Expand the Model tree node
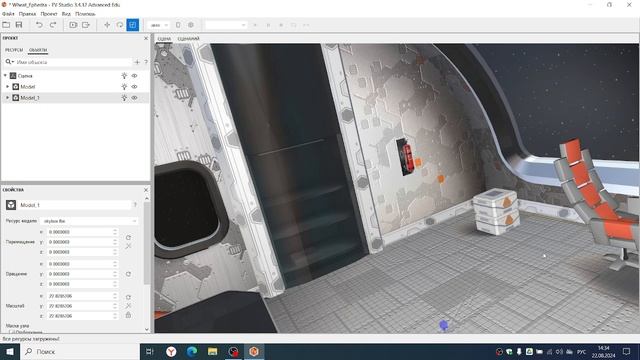Image resolution: width=640 pixels, height=360 pixels. pos(7,87)
